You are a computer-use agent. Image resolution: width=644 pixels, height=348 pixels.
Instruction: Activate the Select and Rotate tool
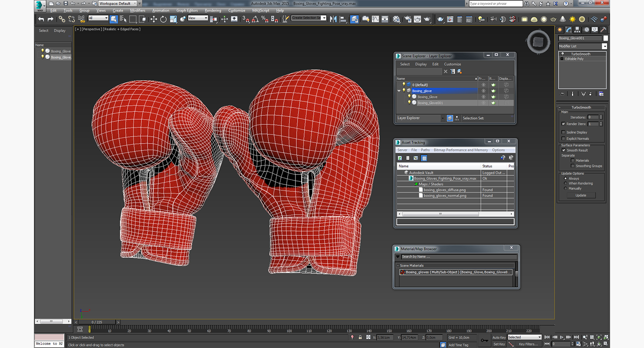coord(163,19)
